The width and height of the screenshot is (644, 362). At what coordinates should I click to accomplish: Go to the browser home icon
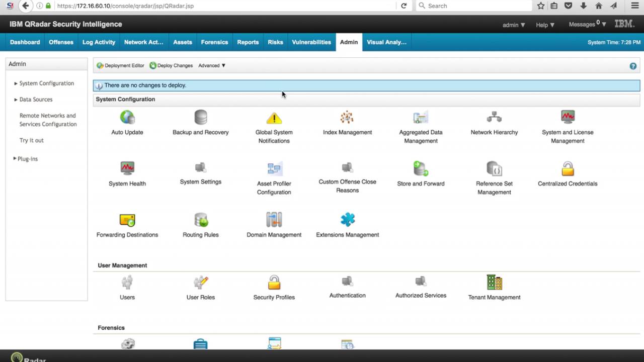pos(599,6)
